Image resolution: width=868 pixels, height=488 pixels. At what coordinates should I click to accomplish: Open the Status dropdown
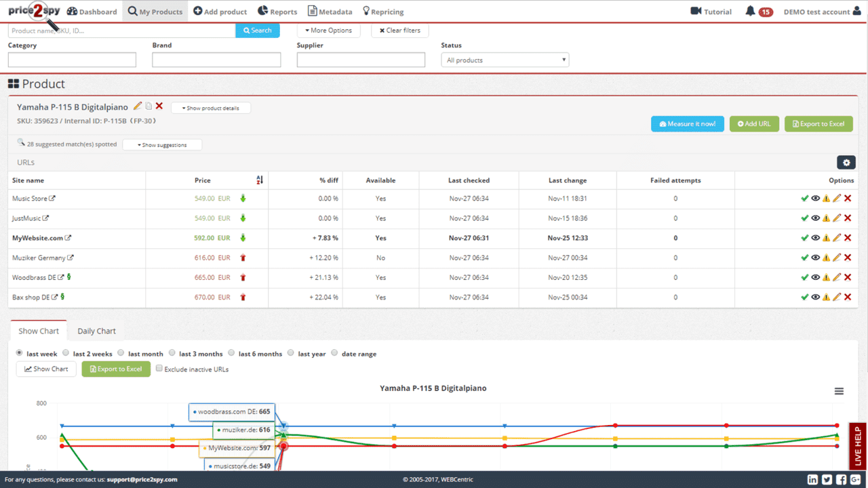click(x=505, y=60)
